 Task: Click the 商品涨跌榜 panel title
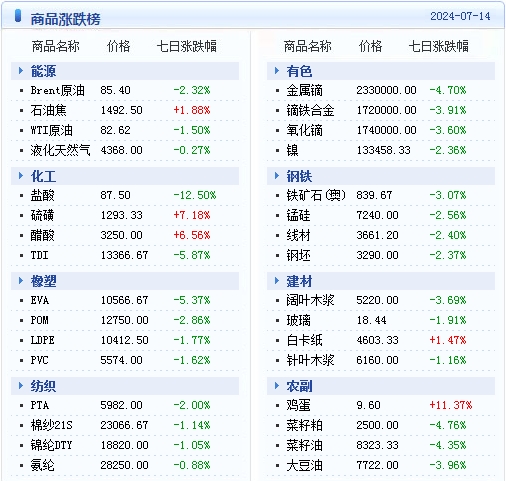coord(65,19)
